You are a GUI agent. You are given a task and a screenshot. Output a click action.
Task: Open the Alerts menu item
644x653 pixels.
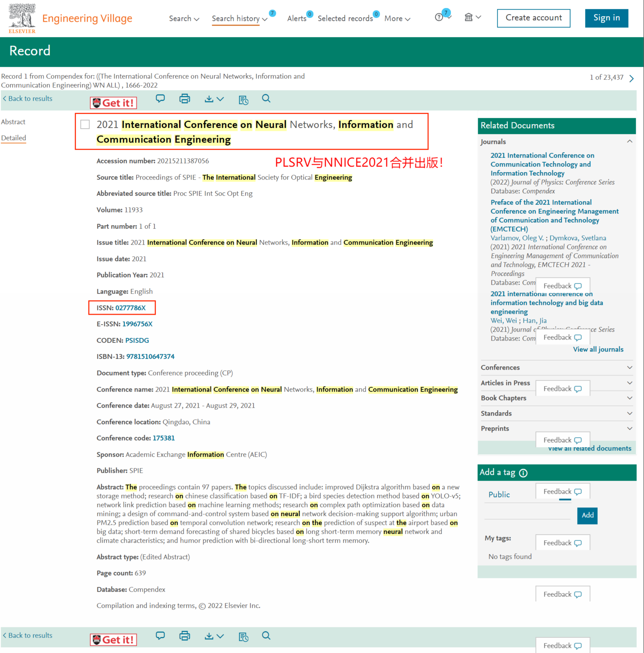[x=297, y=19]
